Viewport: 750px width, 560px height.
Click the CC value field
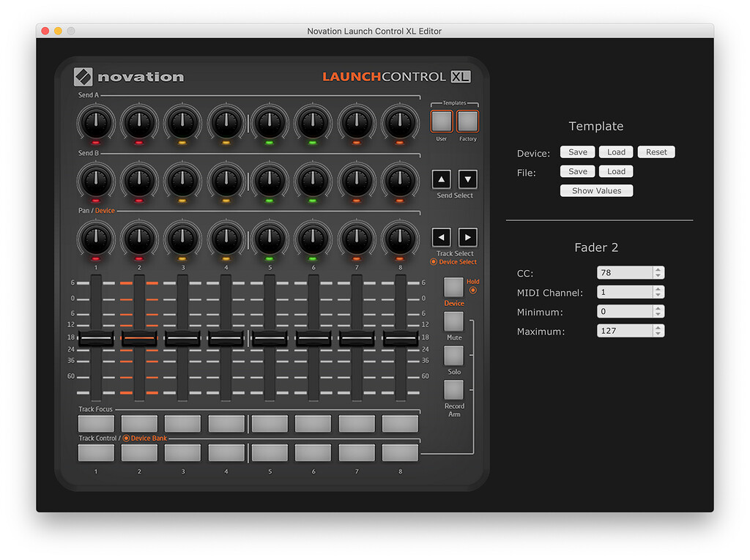(x=625, y=272)
